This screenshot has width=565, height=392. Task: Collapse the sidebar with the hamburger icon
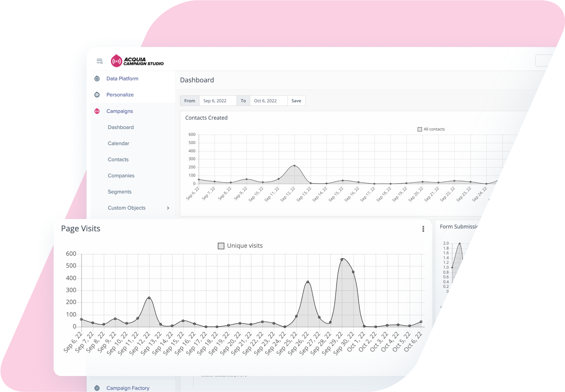pos(100,61)
